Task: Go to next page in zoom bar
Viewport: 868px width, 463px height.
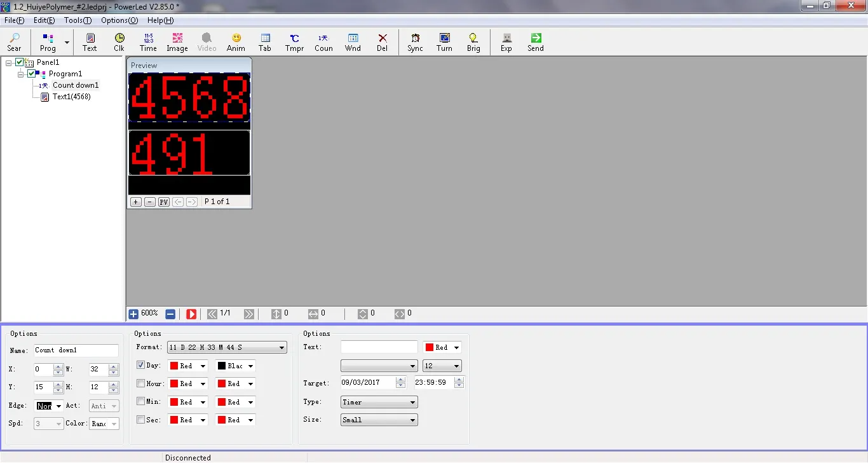Action: [x=249, y=314]
